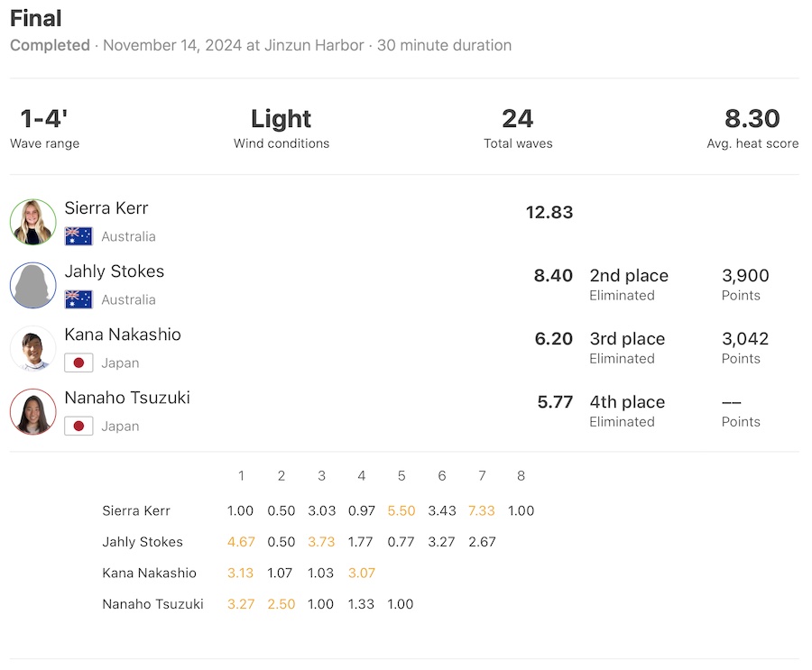The height and width of the screenshot is (670, 812).
Task: Select Sierra Kerr's 7.33 wave score
Action: coord(482,510)
